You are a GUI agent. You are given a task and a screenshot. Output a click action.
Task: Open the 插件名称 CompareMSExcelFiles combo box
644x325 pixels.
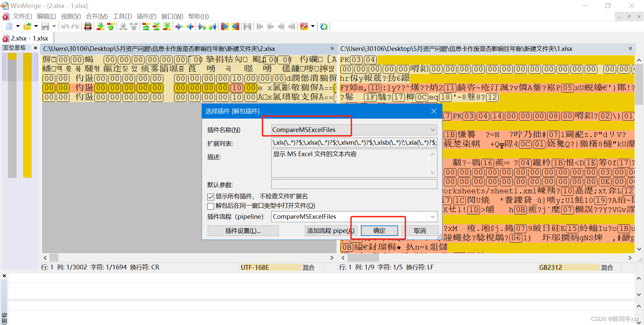click(x=354, y=130)
